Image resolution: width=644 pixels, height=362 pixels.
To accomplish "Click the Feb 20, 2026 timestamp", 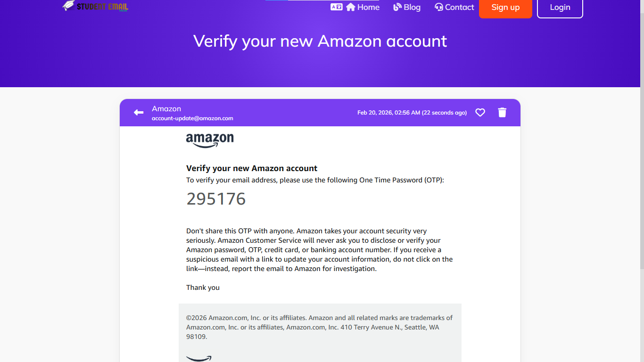I will [412, 113].
